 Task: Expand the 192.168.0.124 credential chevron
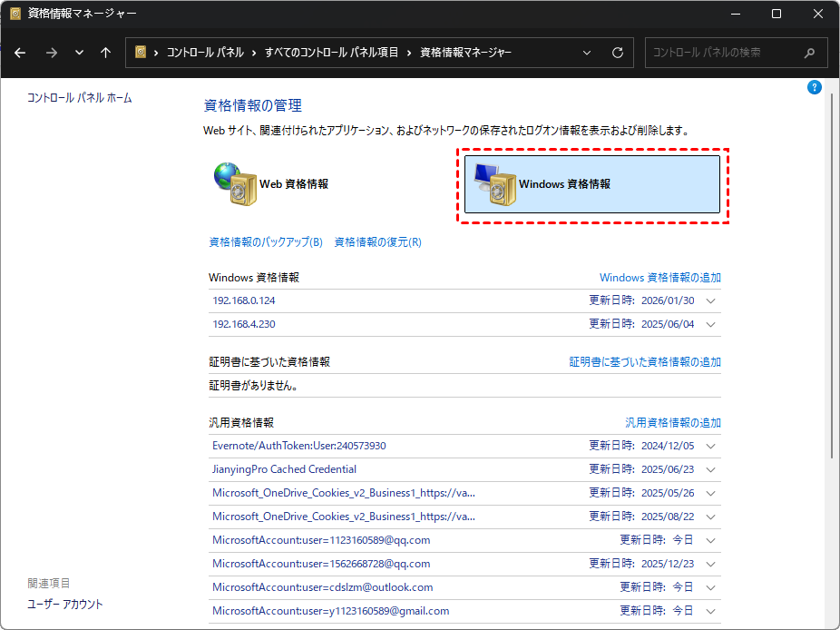click(x=710, y=300)
